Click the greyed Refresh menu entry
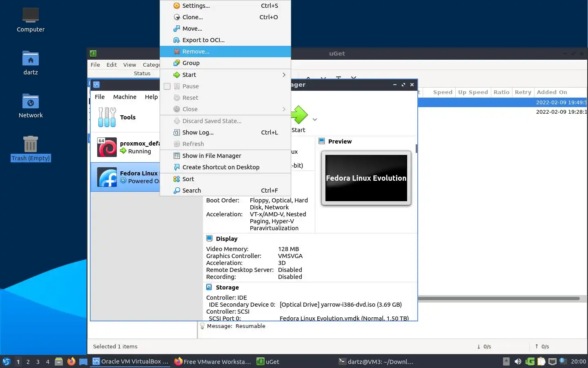Screen dimensions: 588x368 pyautogui.click(x=225, y=144)
